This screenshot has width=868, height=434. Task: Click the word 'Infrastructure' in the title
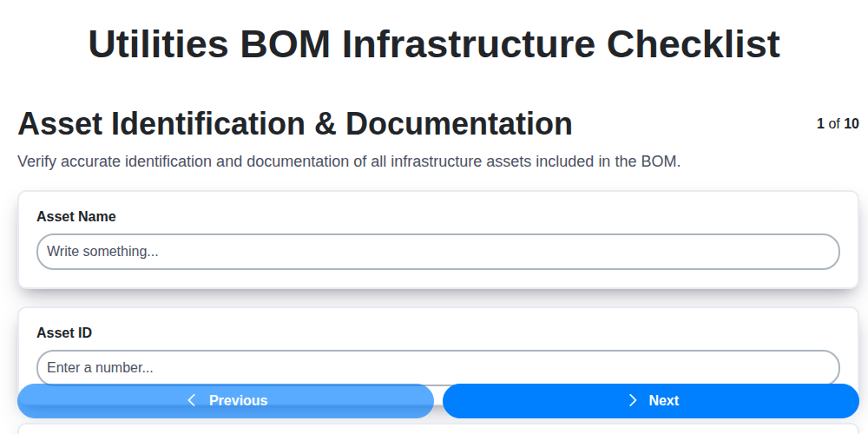468,45
